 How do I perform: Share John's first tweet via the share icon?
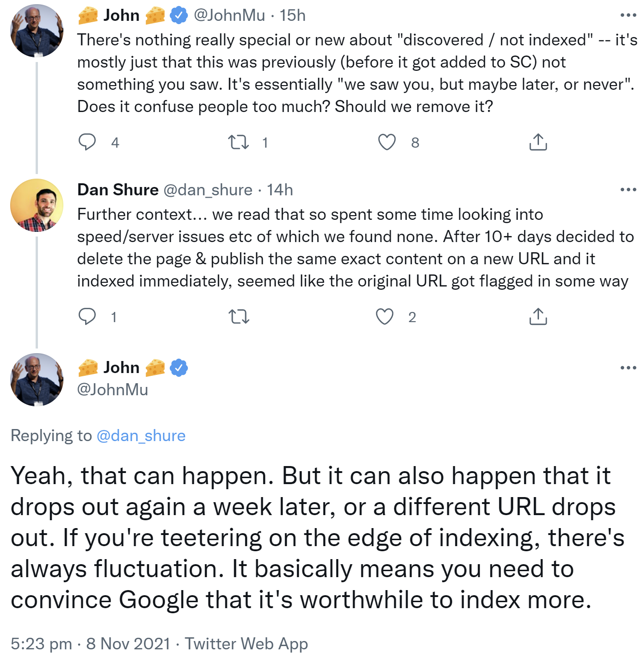tap(538, 142)
